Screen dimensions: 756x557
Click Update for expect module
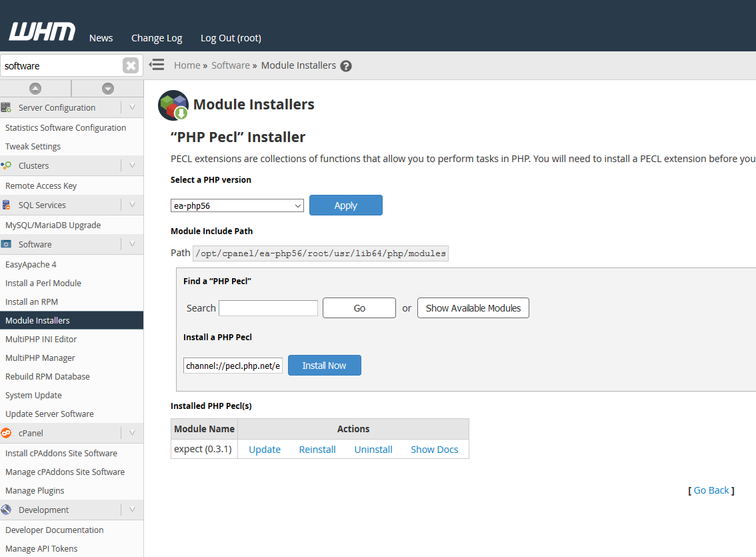click(265, 450)
